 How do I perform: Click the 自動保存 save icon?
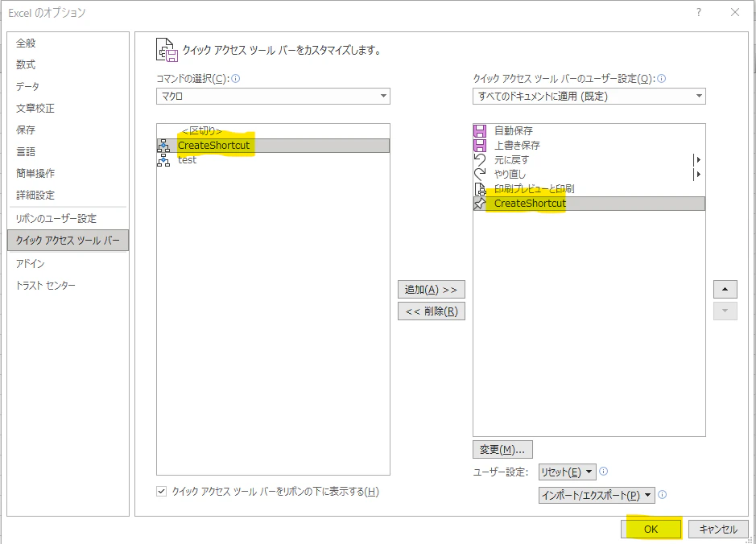[480, 130]
